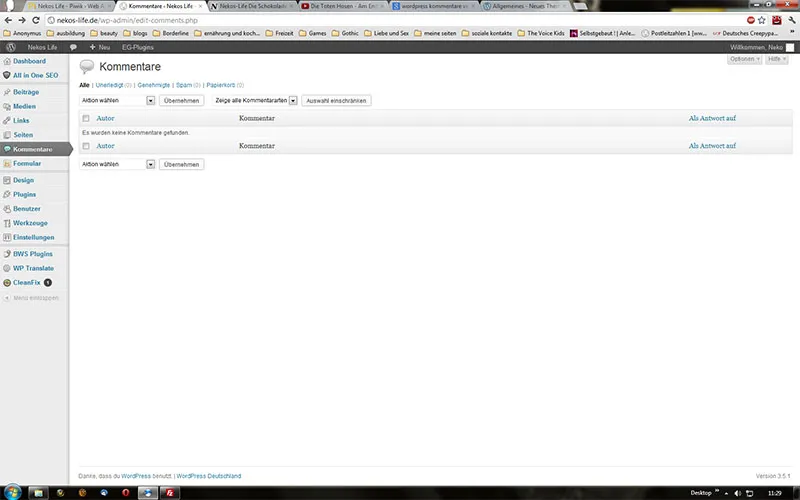Viewport: 800px width, 500px height.
Task: Open All in One SEO sidebar item
Action: (x=35, y=75)
